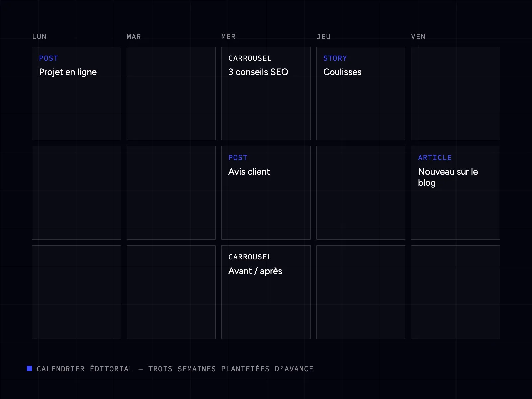Select the LUN column header
This screenshot has height=399, width=532.
[x=39, y=37]
